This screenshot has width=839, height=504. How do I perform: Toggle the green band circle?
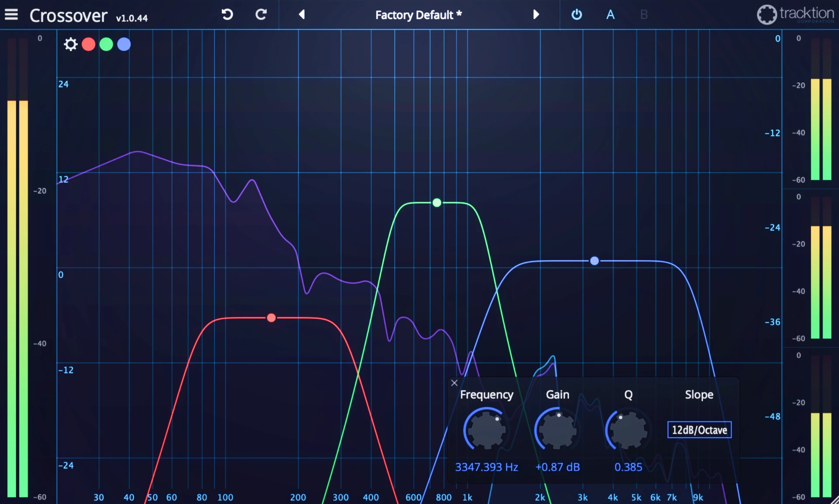tap(106, 44)
